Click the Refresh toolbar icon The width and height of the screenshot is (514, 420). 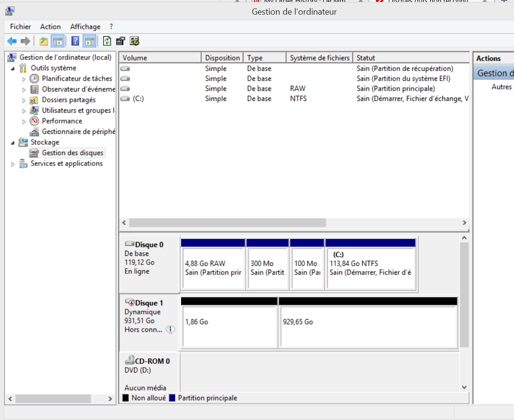[107, 41]
